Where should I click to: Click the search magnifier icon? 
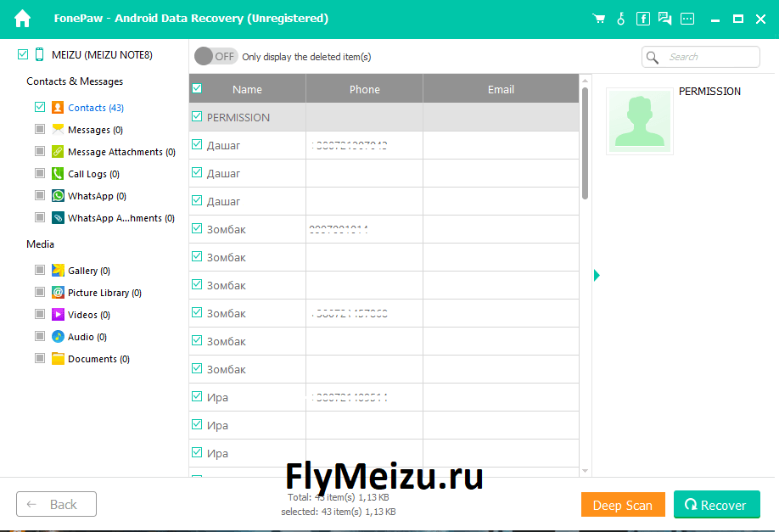pos(653,57)
